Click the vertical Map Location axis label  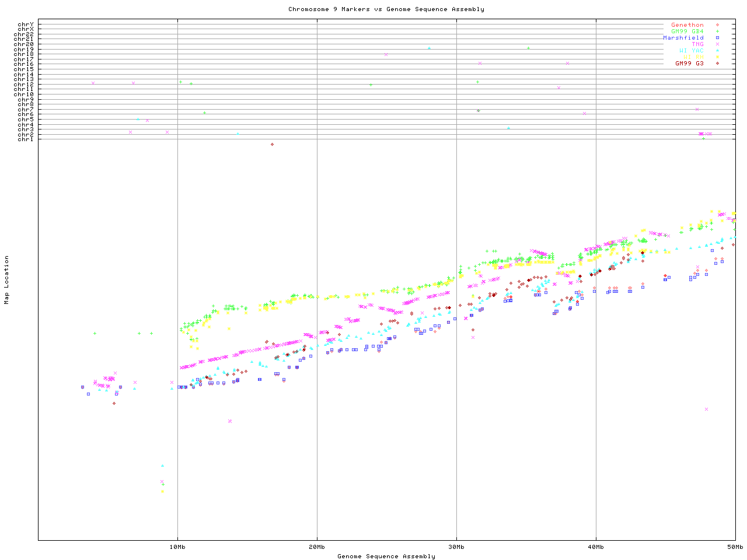tap(7, 280)
